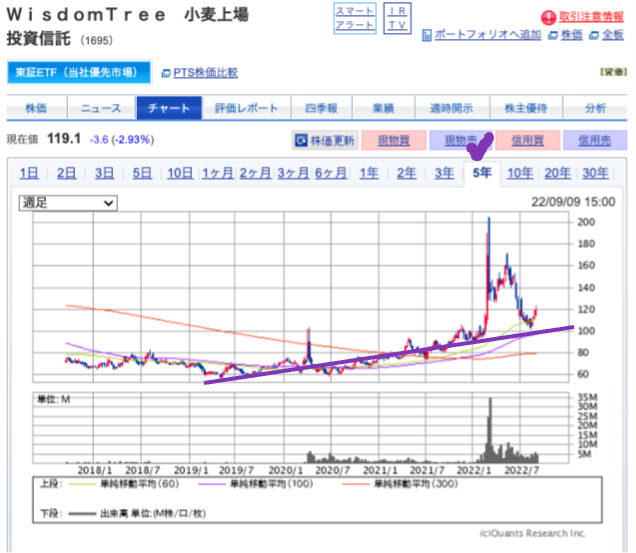
Task: Select the 1年 chart period
Action: click(x=369, y=174)
